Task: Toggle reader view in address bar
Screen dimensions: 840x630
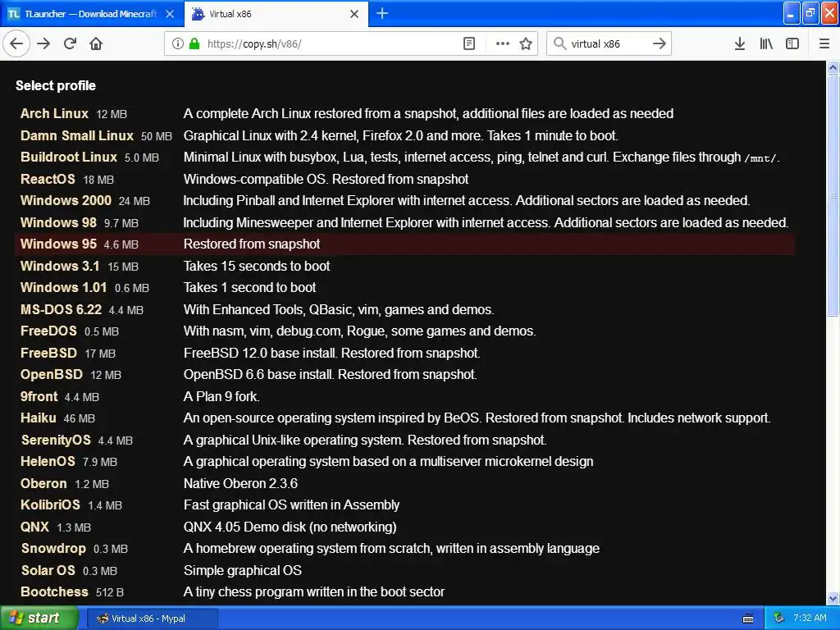Action: click(468, 43)
